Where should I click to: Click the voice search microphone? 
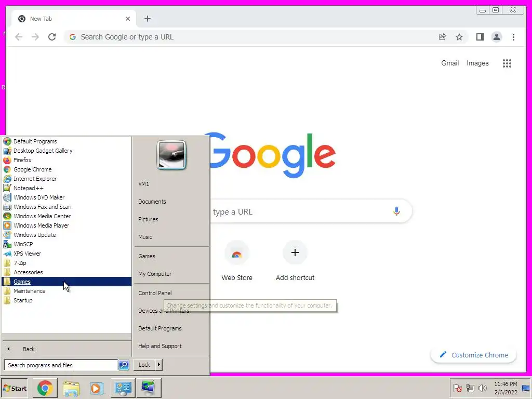tap(396, 211)
